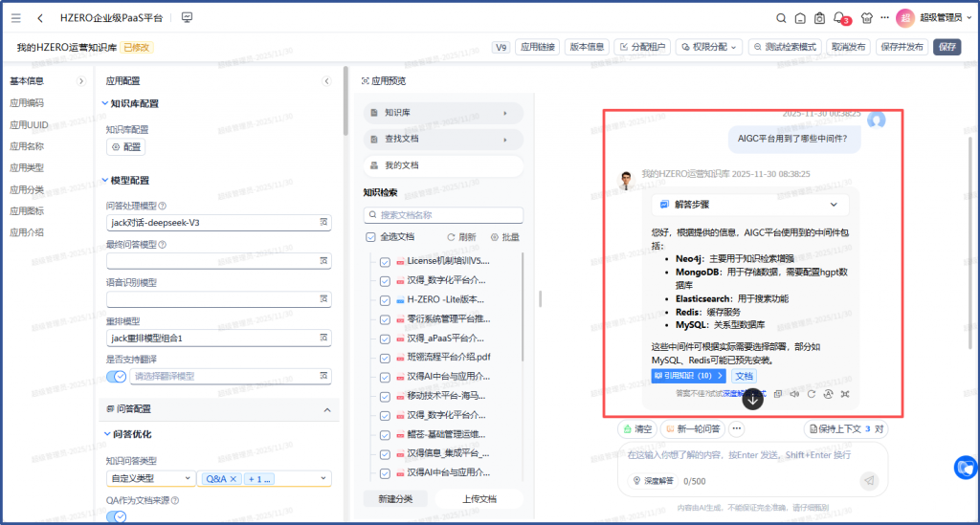This screenshot has height=525, width=980.
Task: Uncheck the 班德流程平台介绍.pdf document
Action: click(x=385, y=357)
